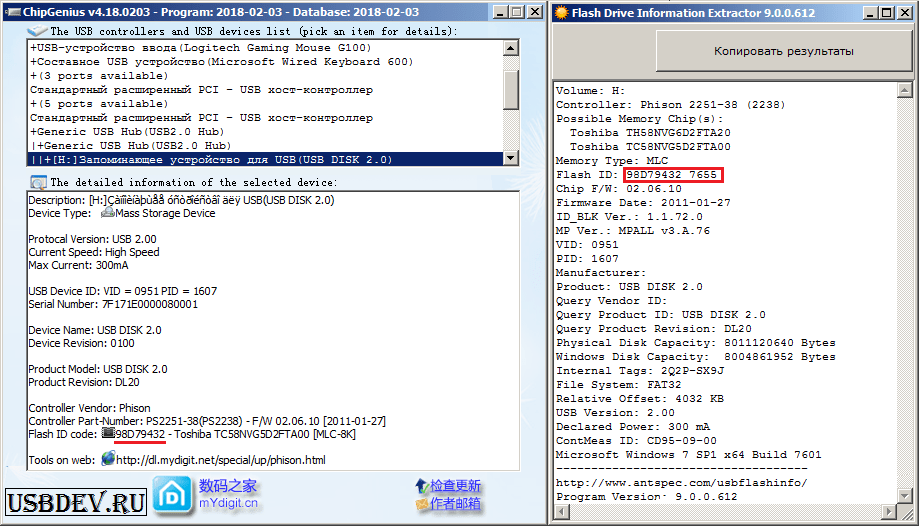Click the Flash ID value 98D79432 7655
Image resolution: width=919 pixels, height=526 pixels.
(672, 175)
